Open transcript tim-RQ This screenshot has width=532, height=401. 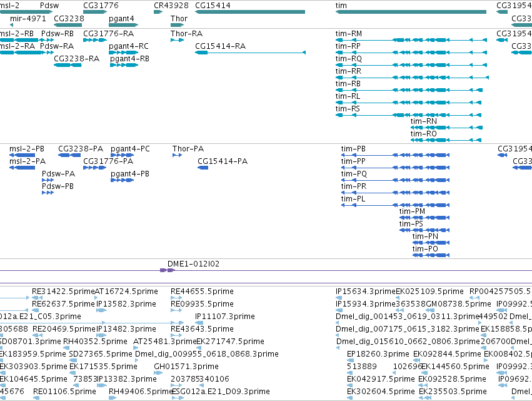(411, 65)
